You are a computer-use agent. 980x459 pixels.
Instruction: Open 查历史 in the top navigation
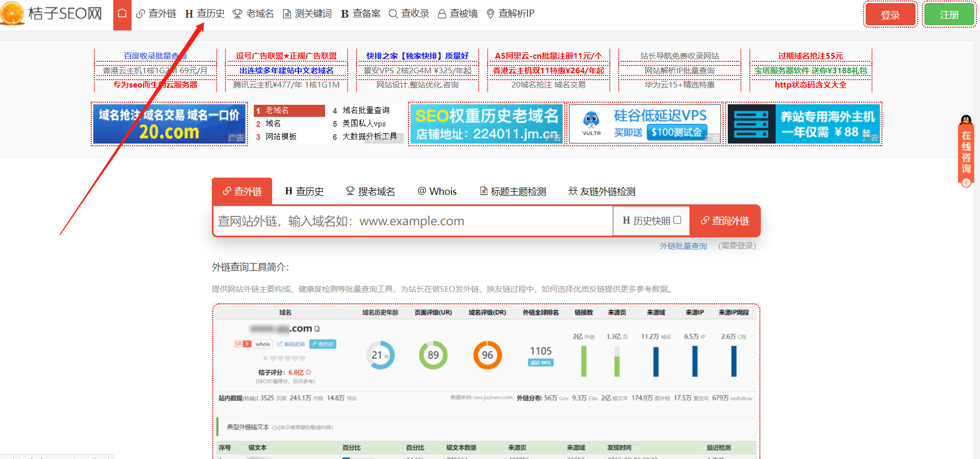tap(204, 14)
